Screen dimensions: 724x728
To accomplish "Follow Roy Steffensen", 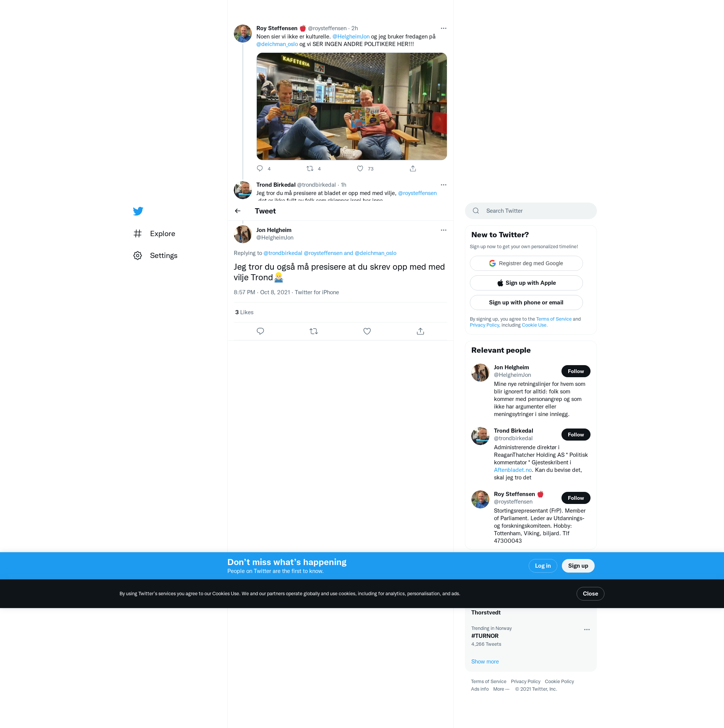I will pyautogui.click(x=575, y=498).
